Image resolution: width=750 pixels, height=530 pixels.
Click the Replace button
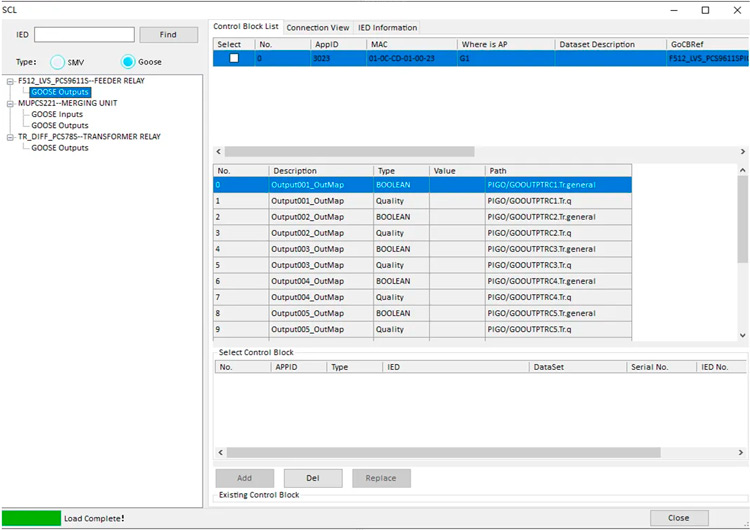381,478
